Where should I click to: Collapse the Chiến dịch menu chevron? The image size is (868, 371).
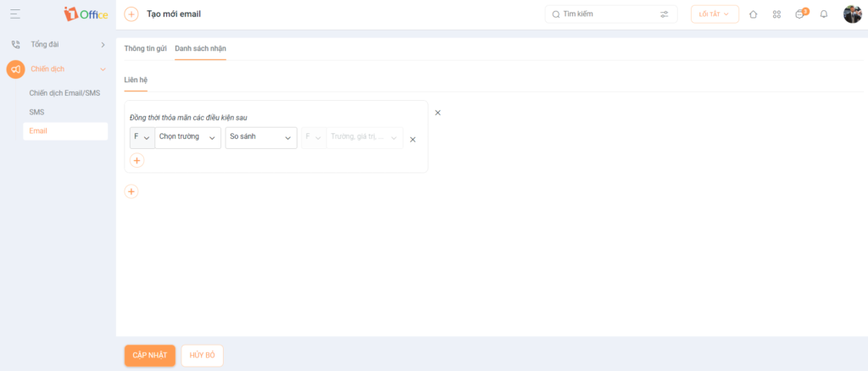103,69
